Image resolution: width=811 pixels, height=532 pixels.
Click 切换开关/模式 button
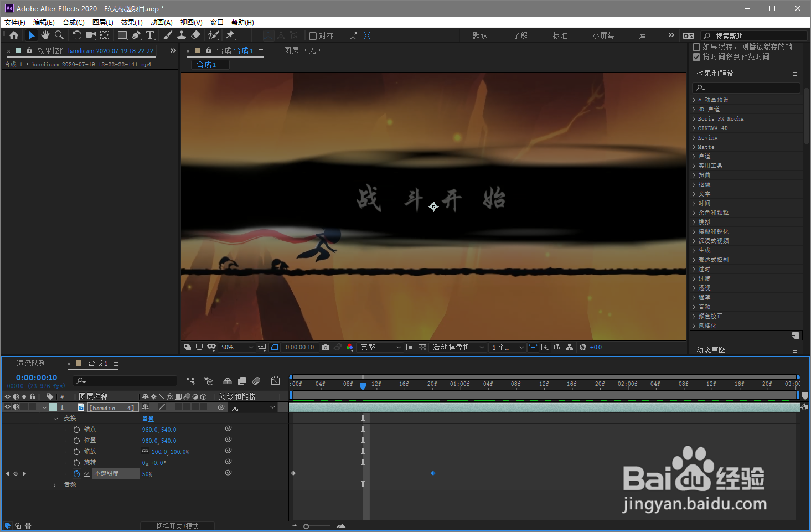tap(177, 526)
